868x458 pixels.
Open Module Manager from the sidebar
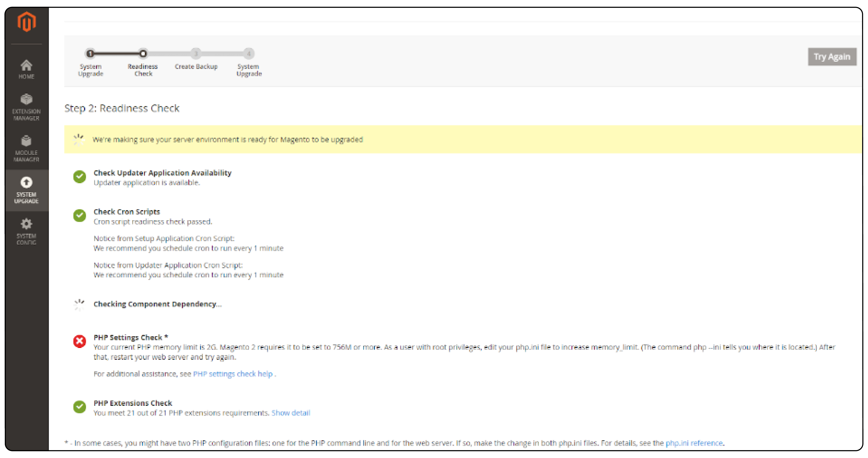click(x=27, y=149)
